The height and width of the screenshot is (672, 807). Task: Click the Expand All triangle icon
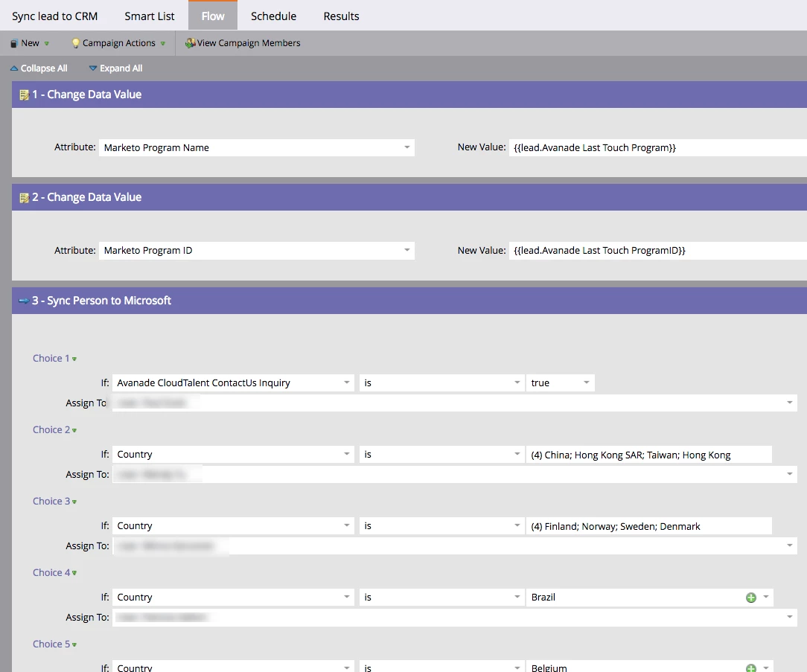(x=92, y=68)
